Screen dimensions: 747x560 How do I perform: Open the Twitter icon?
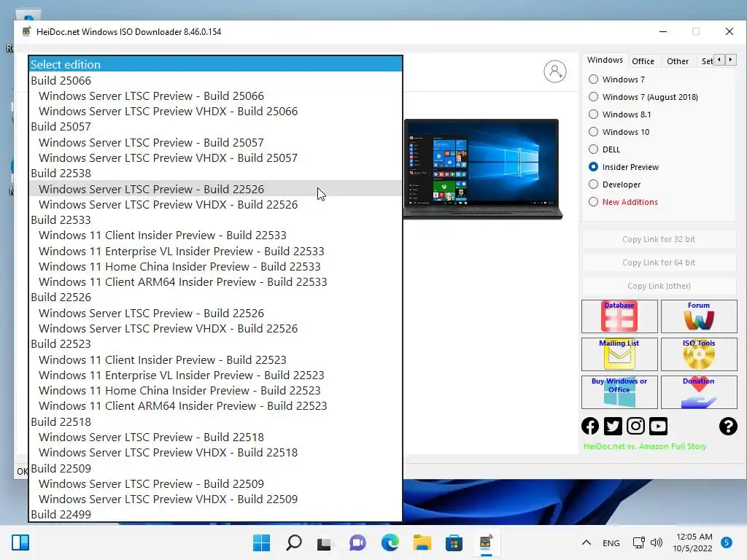pyautogui.click(x=613, y=426)
